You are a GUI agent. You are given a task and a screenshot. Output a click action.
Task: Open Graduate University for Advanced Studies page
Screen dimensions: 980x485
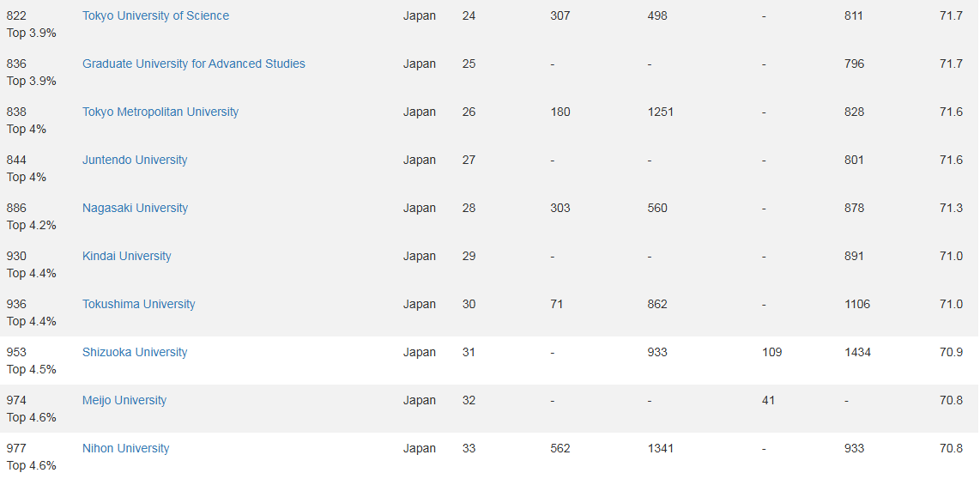194,64
